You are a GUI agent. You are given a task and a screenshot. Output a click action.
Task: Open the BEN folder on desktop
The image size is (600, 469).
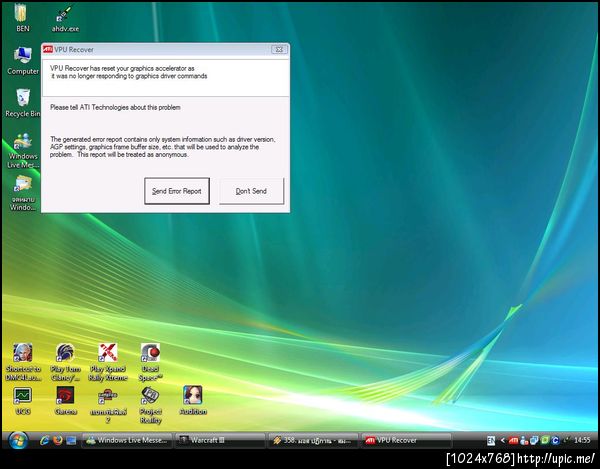pyautogui.click(x=21, y=16)
